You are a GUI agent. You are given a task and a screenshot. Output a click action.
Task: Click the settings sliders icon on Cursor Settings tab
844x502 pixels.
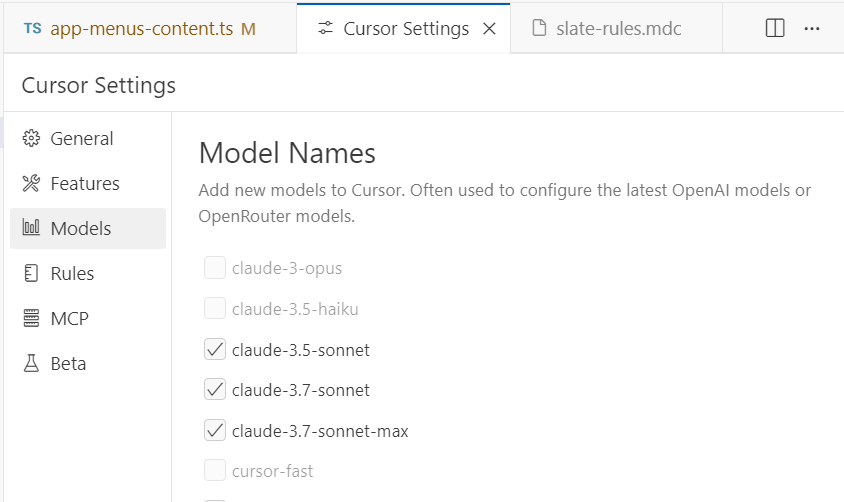tap(325, 29)
